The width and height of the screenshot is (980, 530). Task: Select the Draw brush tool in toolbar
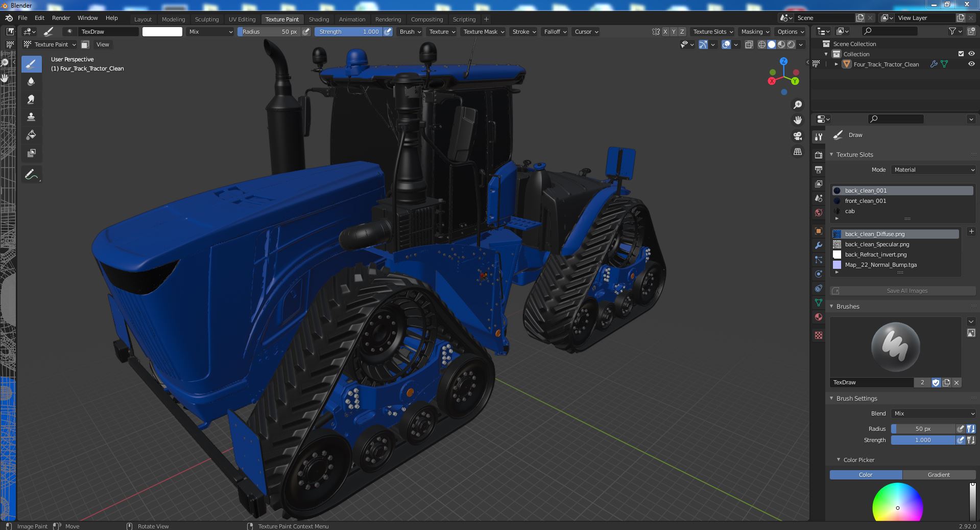tap(31, 64)
